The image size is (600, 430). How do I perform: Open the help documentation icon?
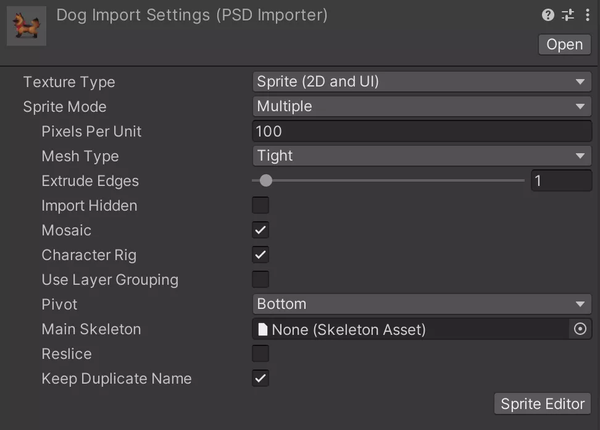click(x=548, y=15)
